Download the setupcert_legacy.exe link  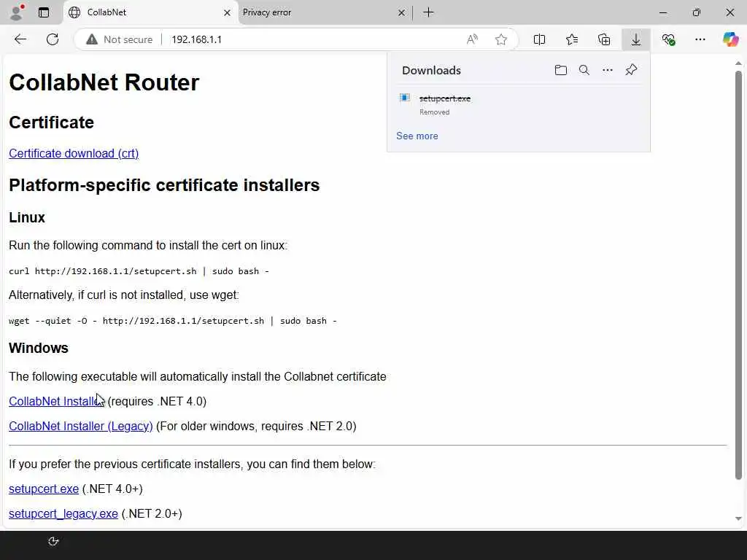(x=63, y=514)
